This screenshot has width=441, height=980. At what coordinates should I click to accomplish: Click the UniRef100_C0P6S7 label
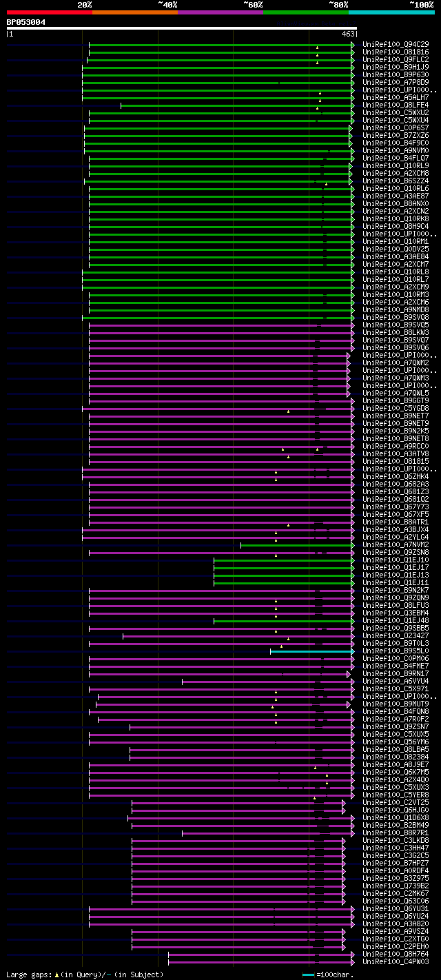[x=396, y=128]
